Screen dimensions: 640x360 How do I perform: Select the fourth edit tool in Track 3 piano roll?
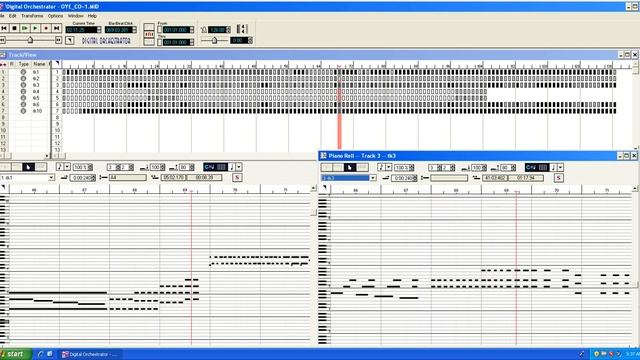click(x=362, y=167)
